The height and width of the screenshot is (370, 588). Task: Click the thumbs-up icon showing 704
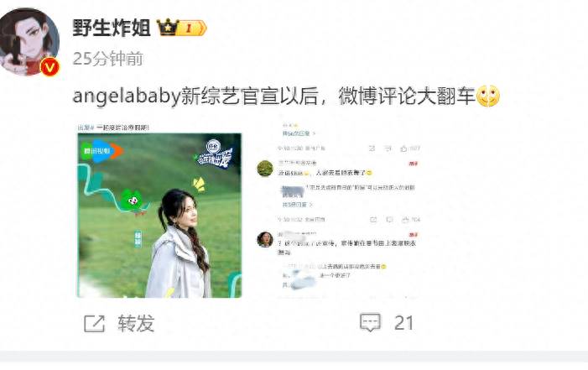pos(405,220)
